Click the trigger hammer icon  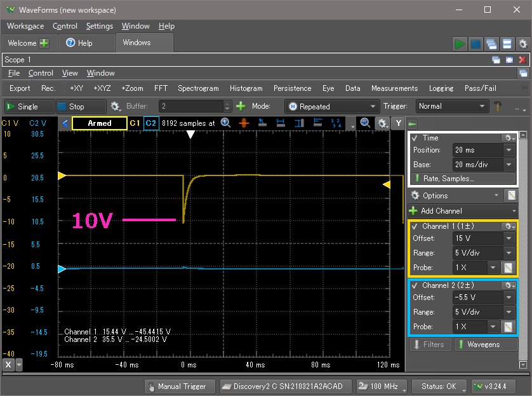click(x=499, y=106)
